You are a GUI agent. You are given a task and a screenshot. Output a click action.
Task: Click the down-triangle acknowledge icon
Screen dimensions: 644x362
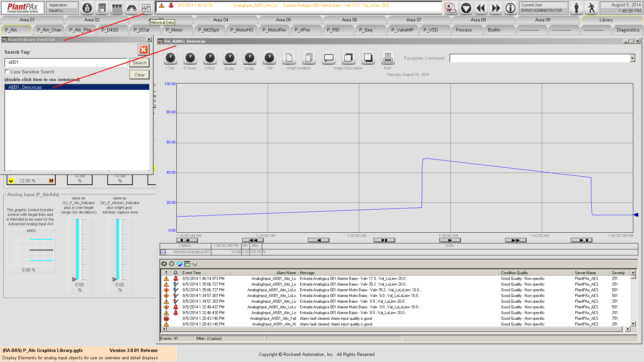[x=466, y=8]
